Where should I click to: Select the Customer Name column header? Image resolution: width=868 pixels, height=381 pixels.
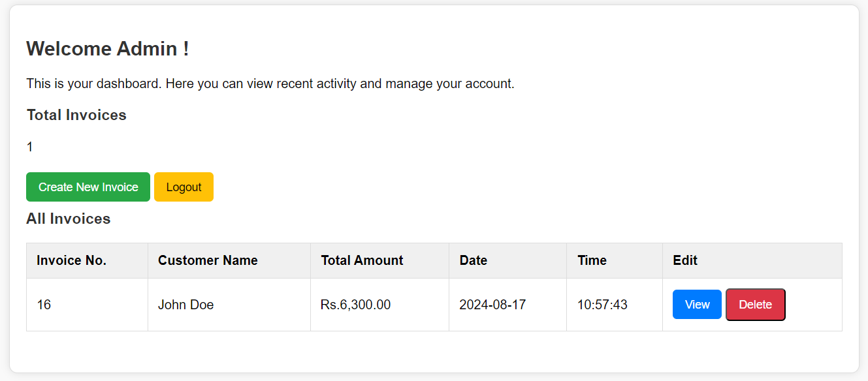208,260
